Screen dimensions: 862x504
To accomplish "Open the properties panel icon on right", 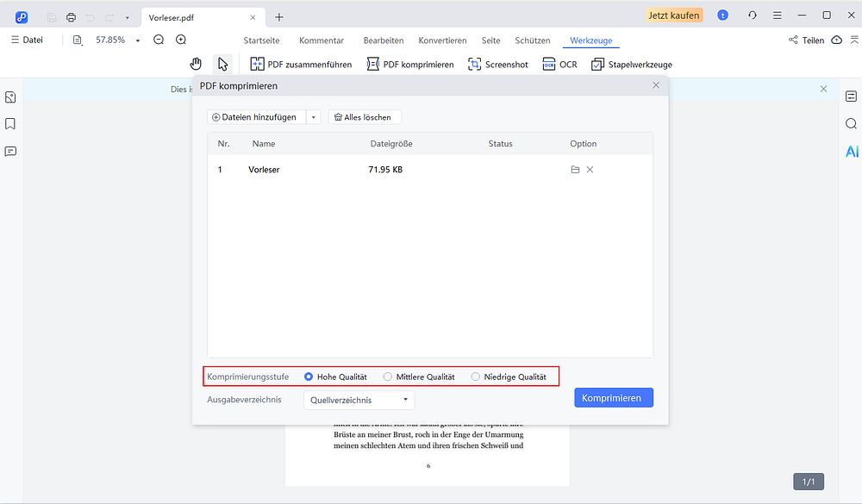I will click(x=851, y=96).
